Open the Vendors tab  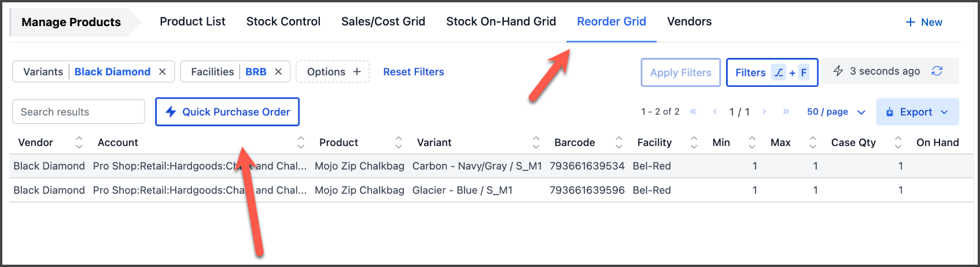(x=689, y=22)
